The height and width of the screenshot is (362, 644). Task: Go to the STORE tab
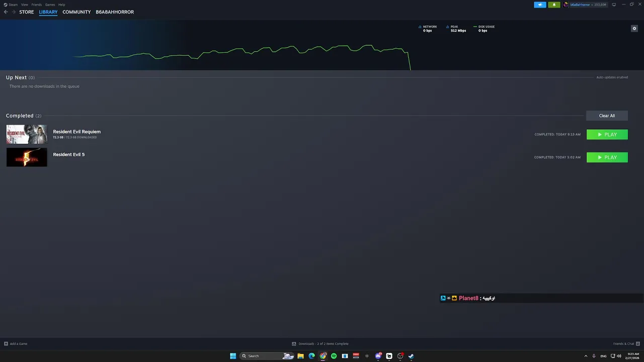point(27,12)
